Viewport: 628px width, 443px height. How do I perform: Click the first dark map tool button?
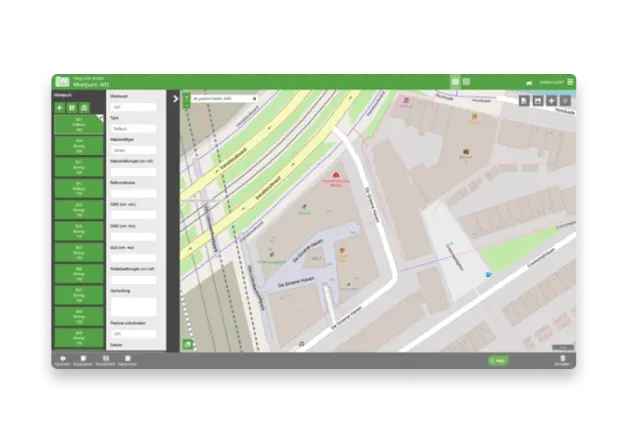[524, 101]
